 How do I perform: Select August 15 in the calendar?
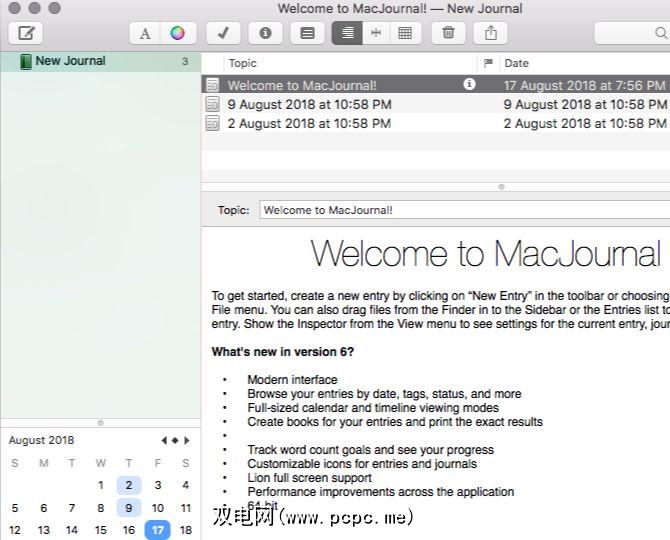pyautogui.click(x=101, y=530)
